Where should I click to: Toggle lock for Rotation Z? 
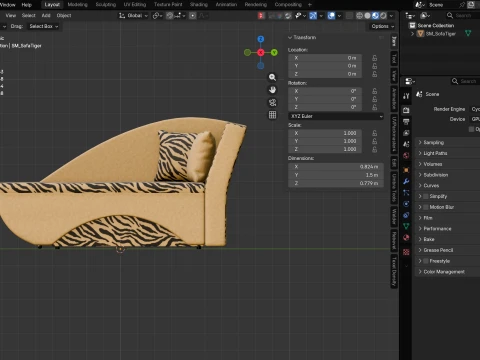375,107
